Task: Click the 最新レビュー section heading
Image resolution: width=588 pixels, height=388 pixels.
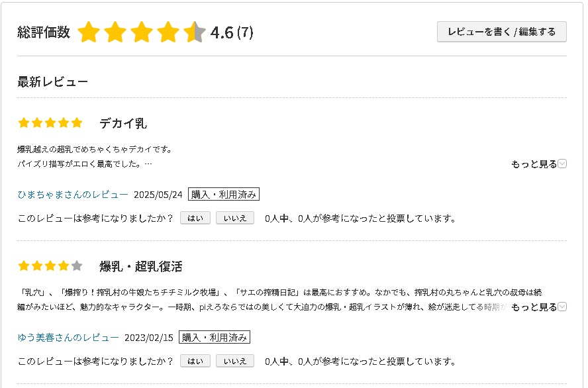Action: click(52, 81)
